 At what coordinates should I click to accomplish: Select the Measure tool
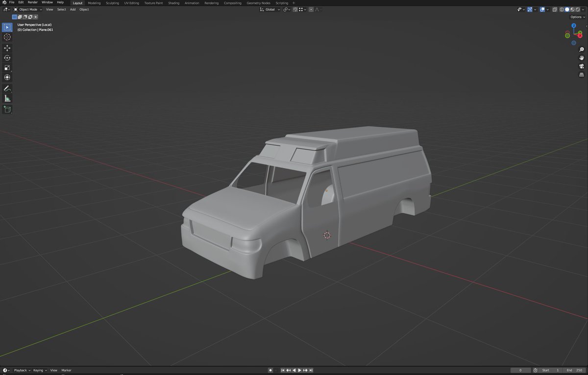click(7, 98)
